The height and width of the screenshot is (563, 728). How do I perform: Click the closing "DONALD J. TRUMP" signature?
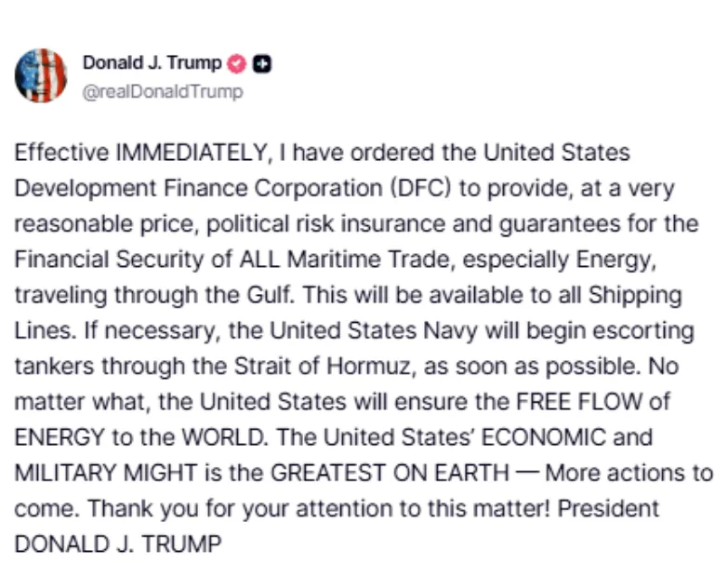pos(118,543)
